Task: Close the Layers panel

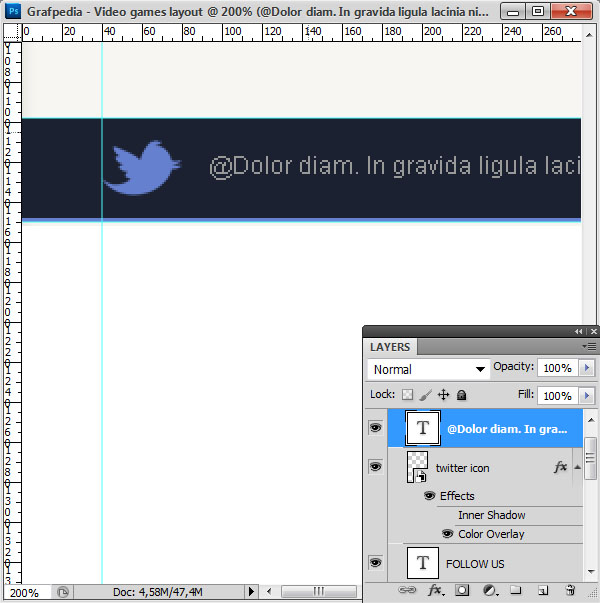Action: point(594,331)
